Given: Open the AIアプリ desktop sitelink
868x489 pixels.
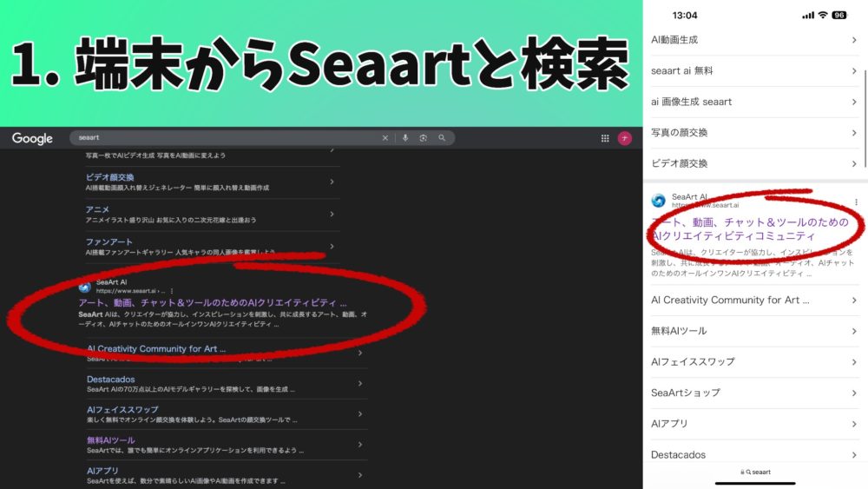Looking at the screenshot, I should (102, 471).
